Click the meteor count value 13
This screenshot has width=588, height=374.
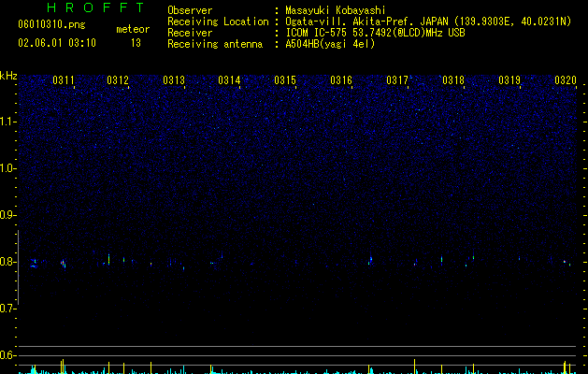tap(136, 43)
